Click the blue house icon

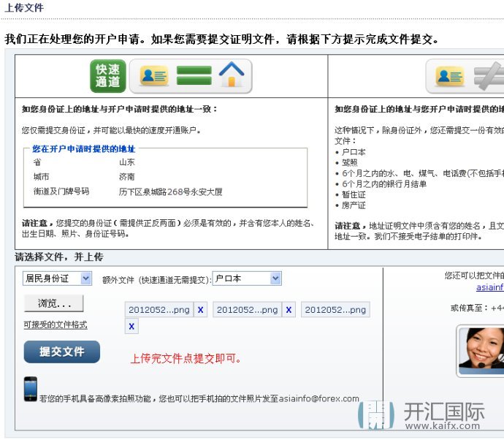point(232,76)
